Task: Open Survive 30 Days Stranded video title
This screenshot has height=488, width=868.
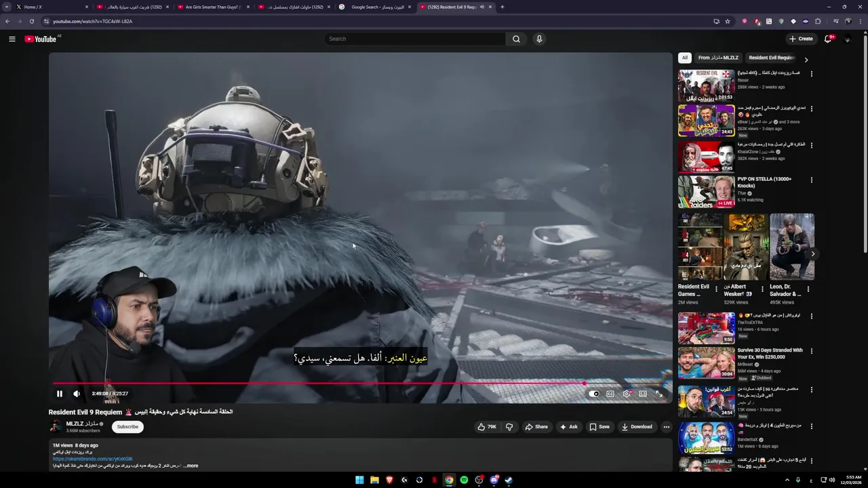Action: pyautogui.click(x=770, y=354)
